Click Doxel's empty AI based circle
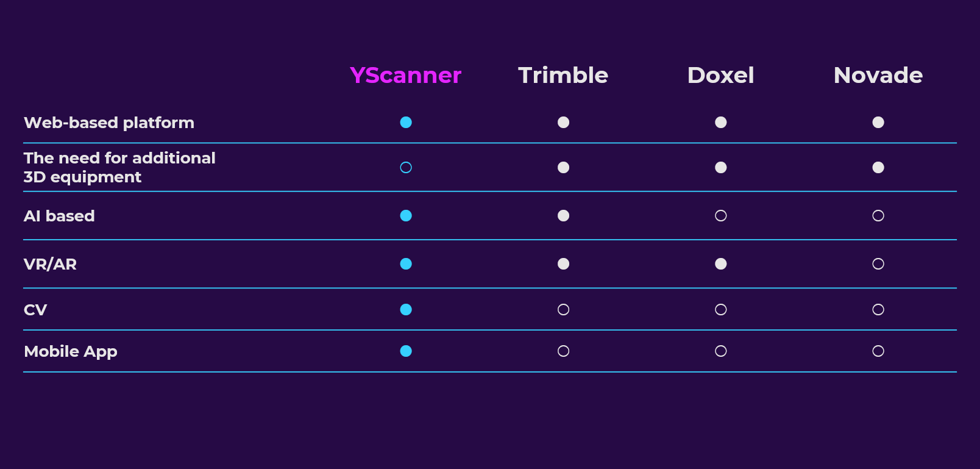This screenshot has height=469, width=980. tap(720, 215)
